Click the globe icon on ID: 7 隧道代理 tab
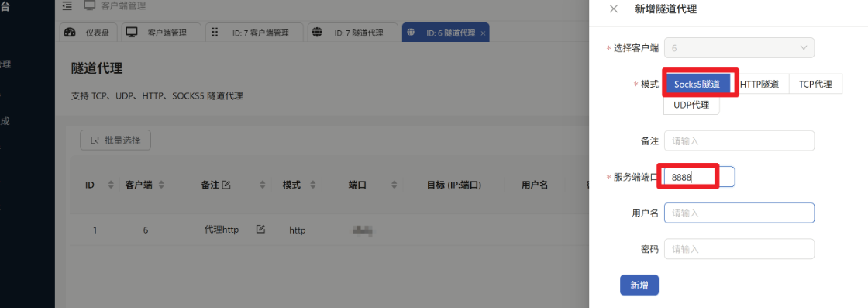868x308 pixels. (x=317, y=32)
